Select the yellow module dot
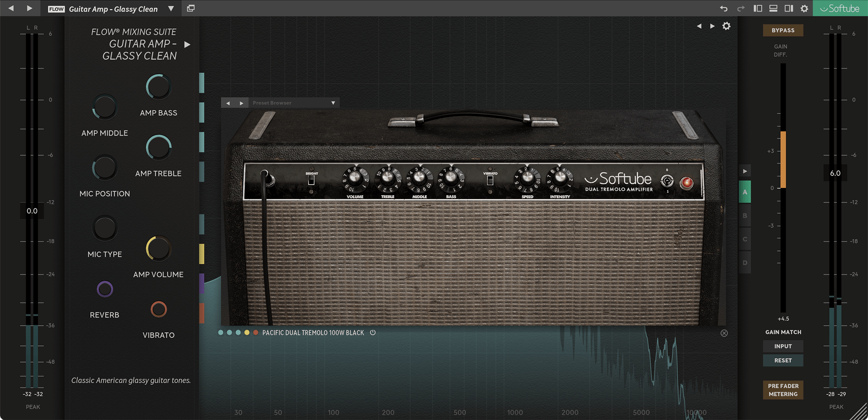 247,333
